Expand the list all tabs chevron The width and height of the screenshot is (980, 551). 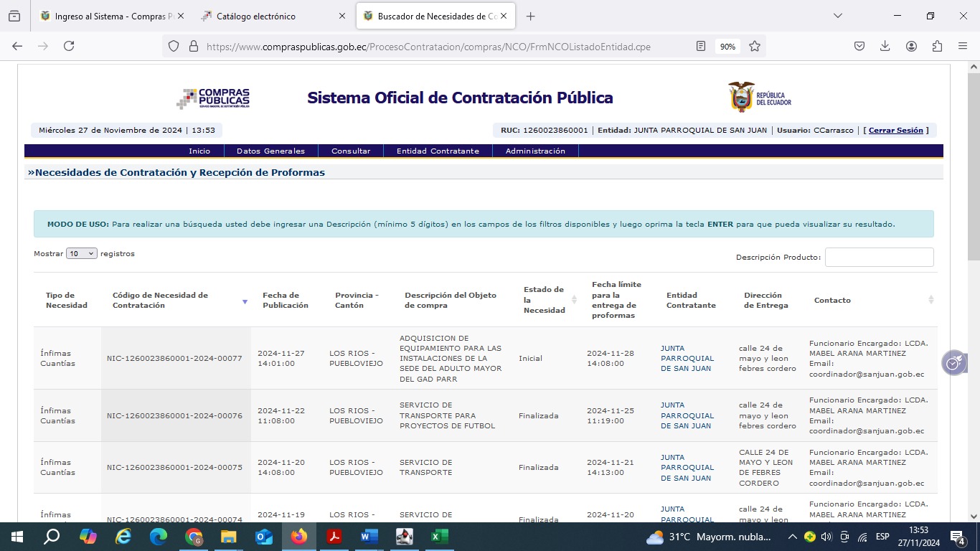point(837,16)
